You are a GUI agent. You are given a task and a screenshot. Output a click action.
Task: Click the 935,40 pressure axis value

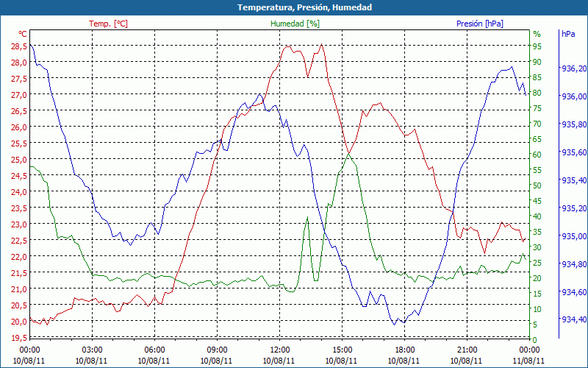(574, 180)
